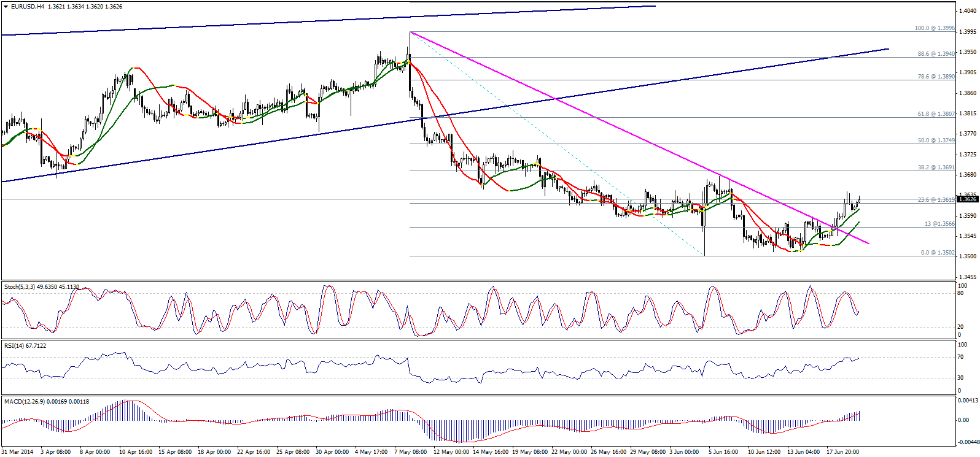This screenshot has height=457, width=980.
Task: Click the 13 Jun 04:00 time label
Action: click(803, 452)
